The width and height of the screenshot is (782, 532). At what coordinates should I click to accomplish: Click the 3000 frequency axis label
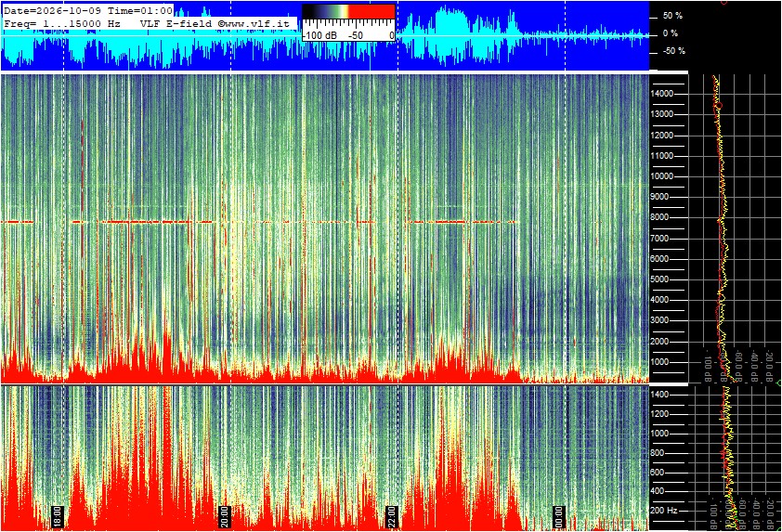coord(660,320)
